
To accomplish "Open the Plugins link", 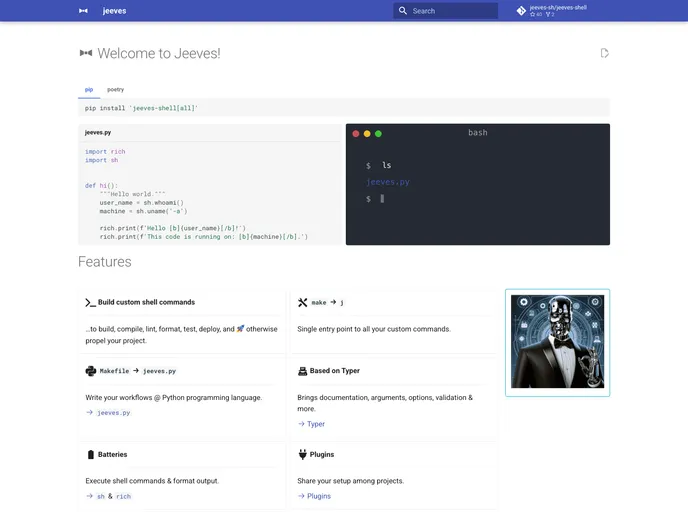I will [x=319, y=496].
